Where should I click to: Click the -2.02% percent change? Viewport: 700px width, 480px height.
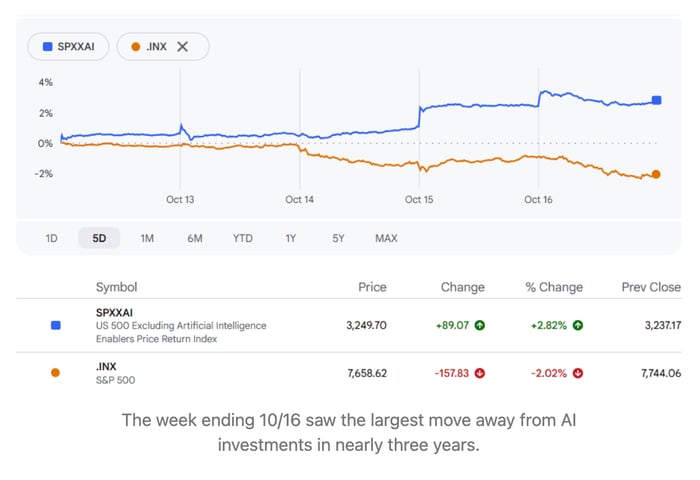[549, 373]
